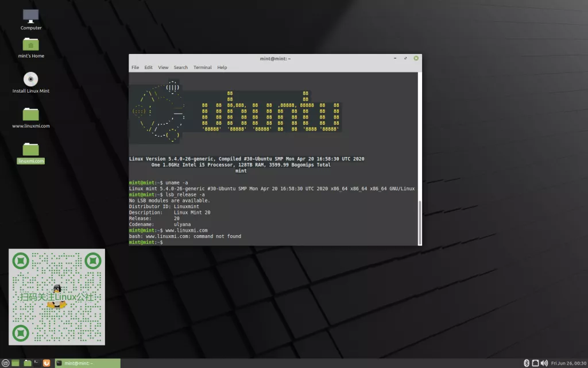Screen dimensions: 588x368
Task: Select Install Linux Mint disc icon
Action: (31, 83)
